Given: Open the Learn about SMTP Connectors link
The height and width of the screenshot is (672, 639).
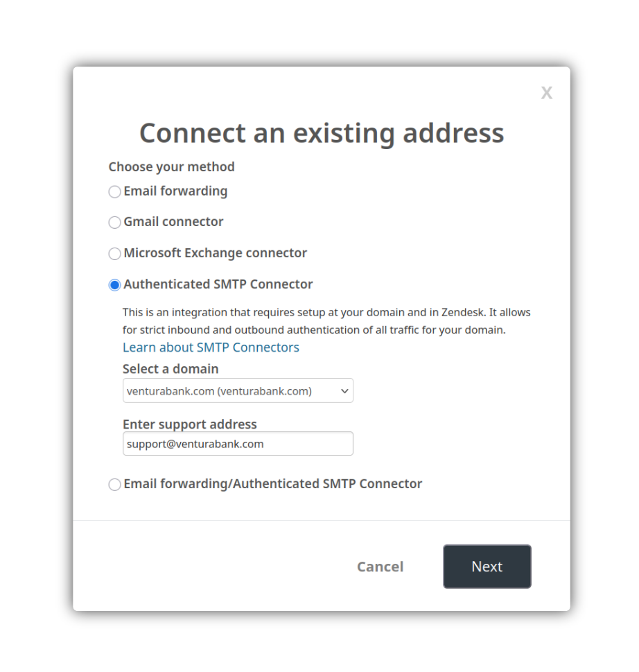Looking at the screenshot, I should click(211, 347).
